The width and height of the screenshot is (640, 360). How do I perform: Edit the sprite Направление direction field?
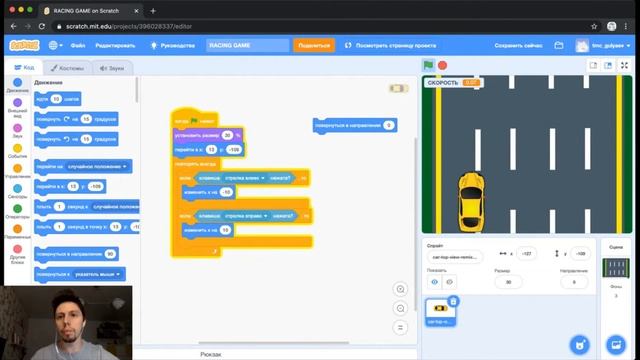[574, 282]
